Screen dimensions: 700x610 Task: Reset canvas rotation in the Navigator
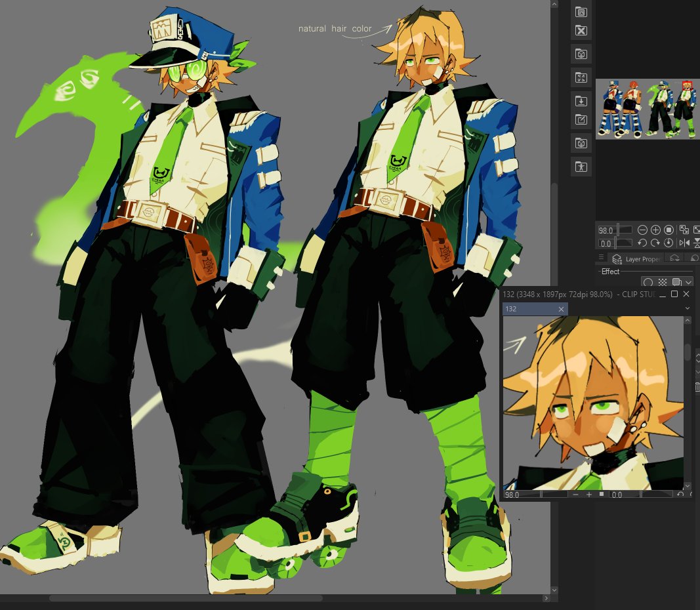[x=669, y=243]
